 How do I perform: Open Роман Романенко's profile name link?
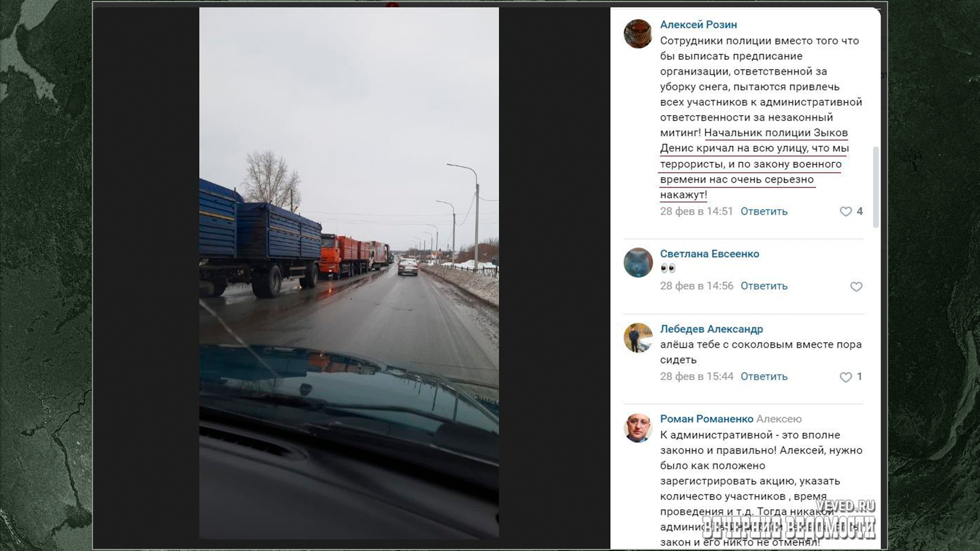(706, 419)
